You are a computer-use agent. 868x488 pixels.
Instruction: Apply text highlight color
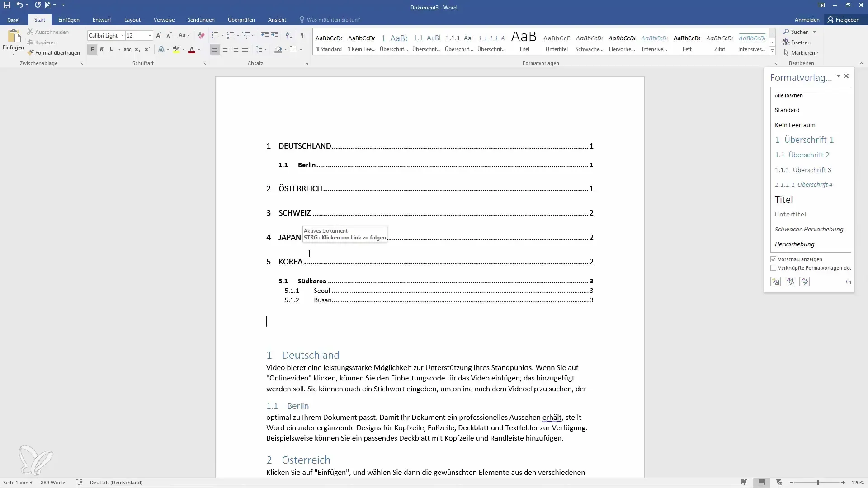[176, 49]
